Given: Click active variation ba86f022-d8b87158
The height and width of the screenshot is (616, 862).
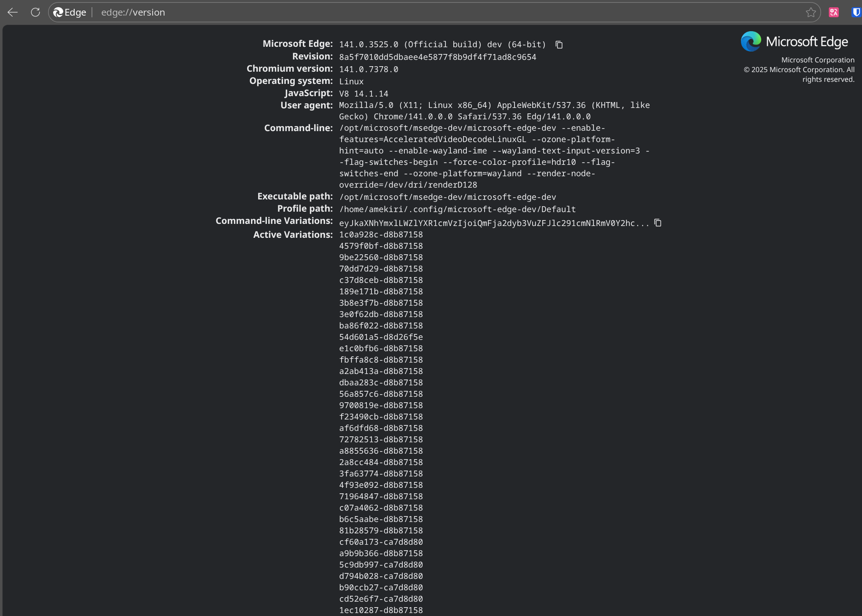Looking at the screenshot, I should click(x=381, y=325).
